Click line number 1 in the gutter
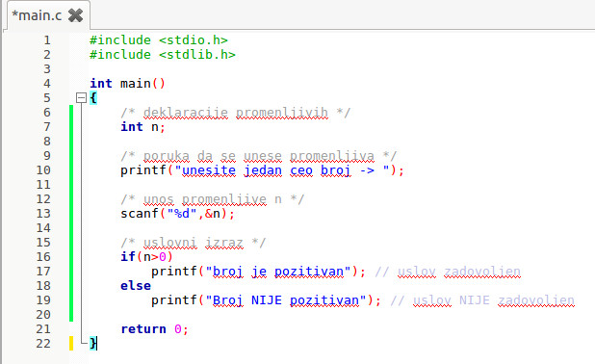 [x=46, y=39]
